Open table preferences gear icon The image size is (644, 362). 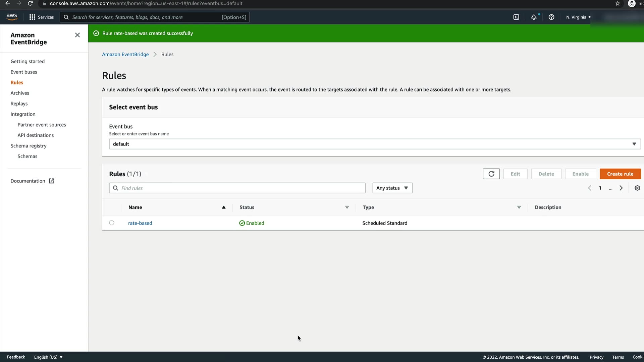click(637, 188)
